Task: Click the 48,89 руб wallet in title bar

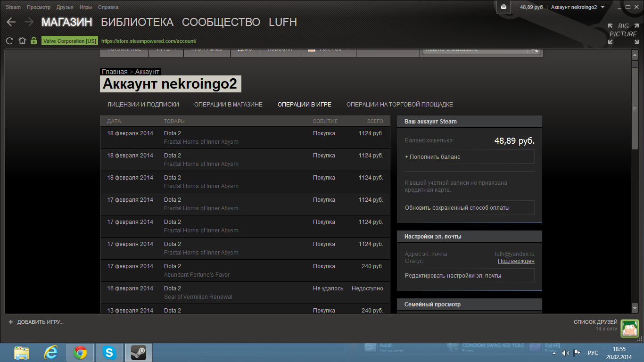Action: pyautogui.click(x=531, y=7)
